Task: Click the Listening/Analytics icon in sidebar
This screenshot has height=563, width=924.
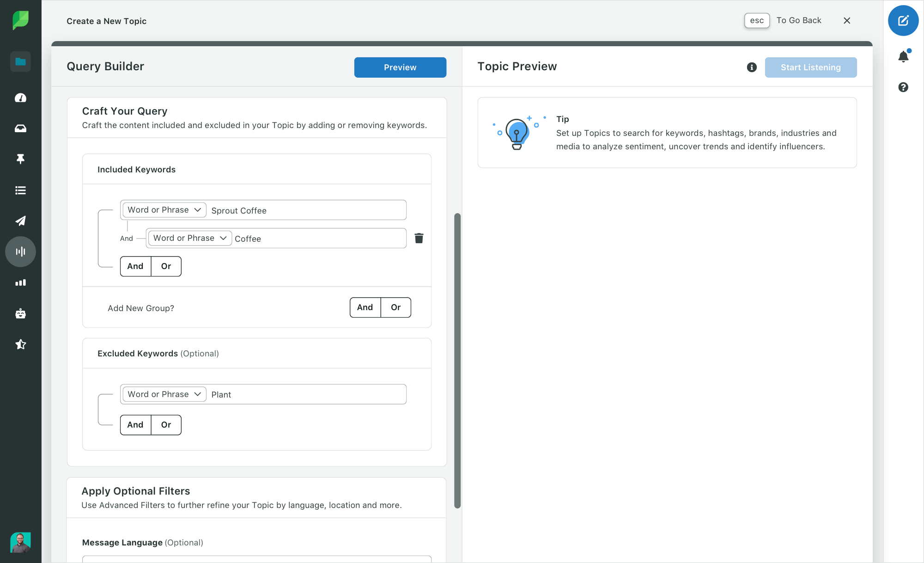Action: (x=20, y=251)
